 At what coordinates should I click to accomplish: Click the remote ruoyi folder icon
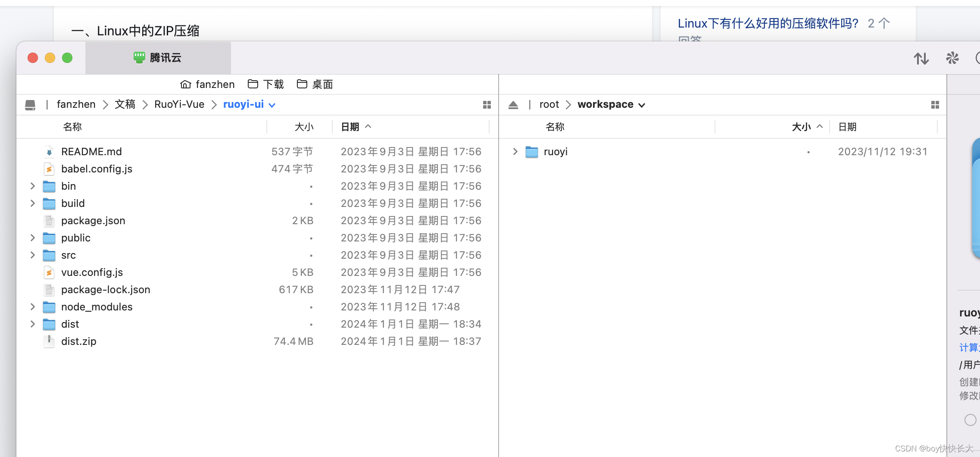coord(532,152)
